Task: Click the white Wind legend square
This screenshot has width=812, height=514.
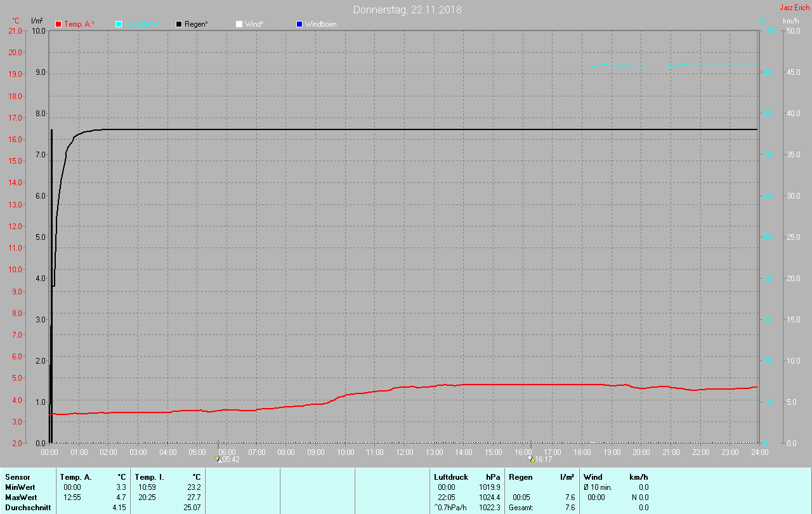Action: (239, 24)
